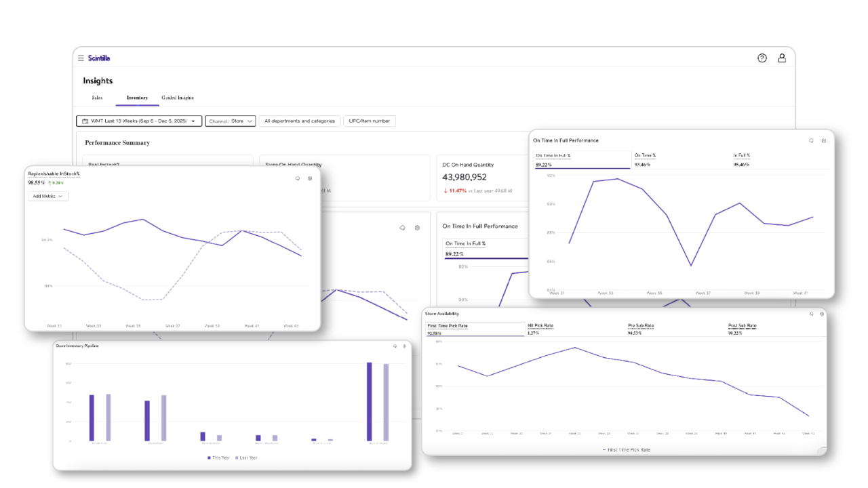Switch to the Sales tab

point(97,98)
